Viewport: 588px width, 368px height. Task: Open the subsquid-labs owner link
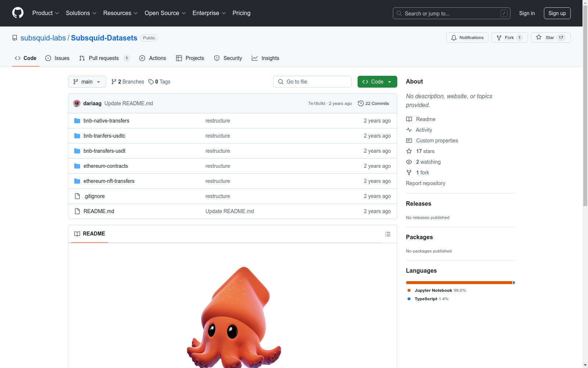pos(43,38)
